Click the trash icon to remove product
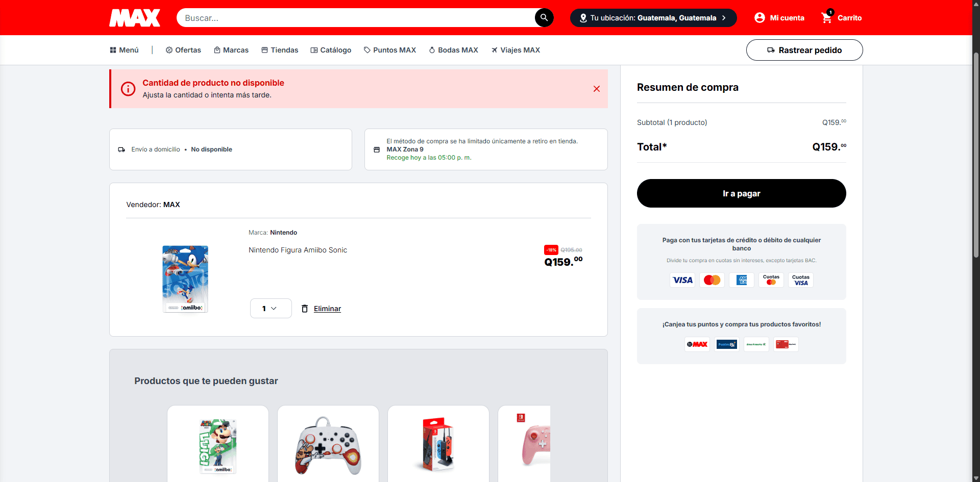 [305, 309]
